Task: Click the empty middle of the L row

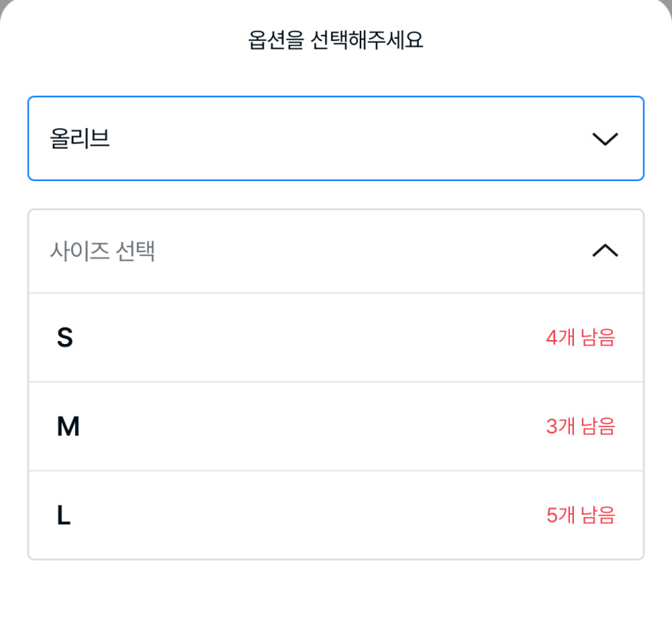Action: 316,516
